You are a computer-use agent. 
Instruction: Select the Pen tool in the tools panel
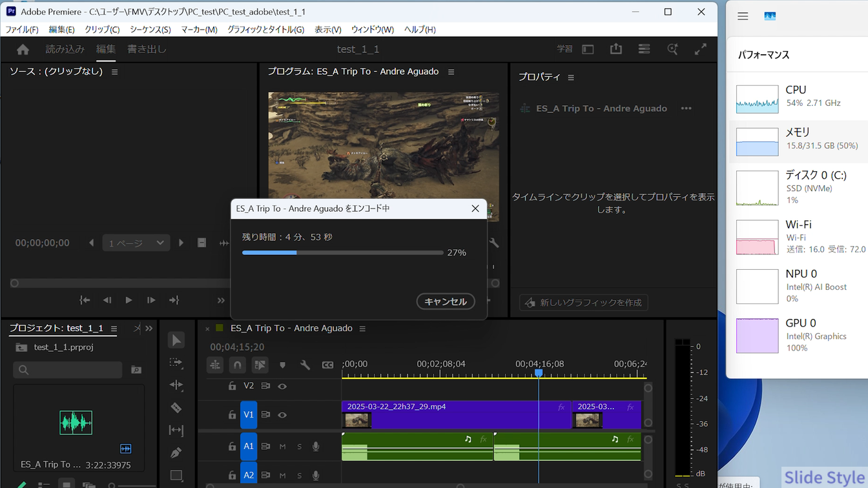[176, 452]
